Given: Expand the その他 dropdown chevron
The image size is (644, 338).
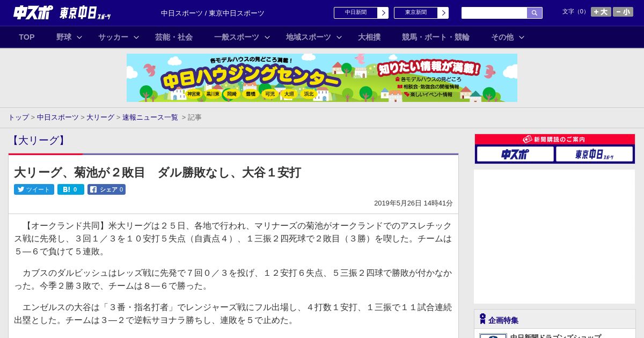Looking at the screenshot, I should (522, 37).
